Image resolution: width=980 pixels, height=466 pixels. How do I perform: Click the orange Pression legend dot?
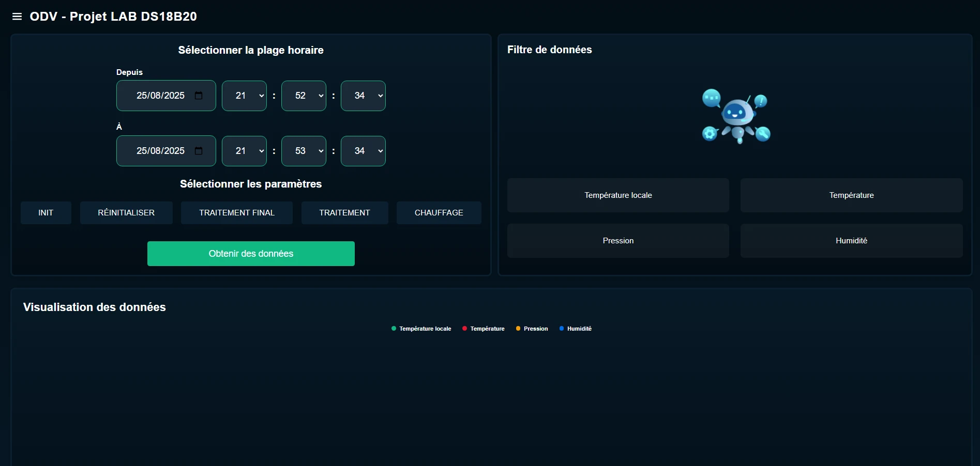pyautogui.click(x=518, y=329)
